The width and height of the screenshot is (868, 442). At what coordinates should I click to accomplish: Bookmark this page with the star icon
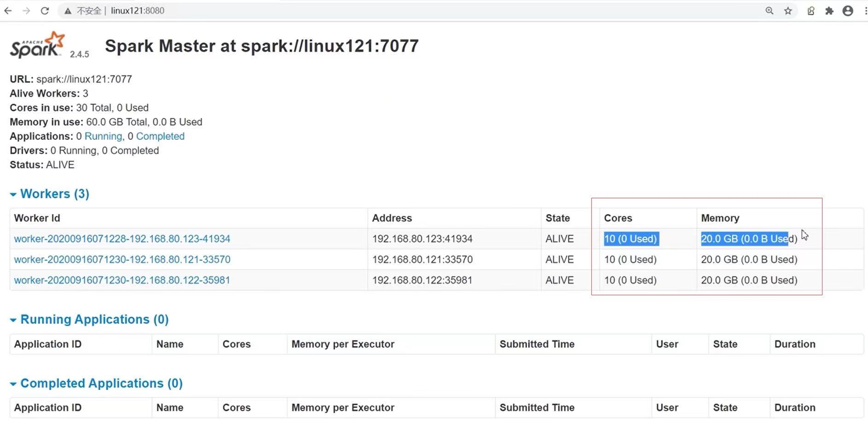(788, 11)
